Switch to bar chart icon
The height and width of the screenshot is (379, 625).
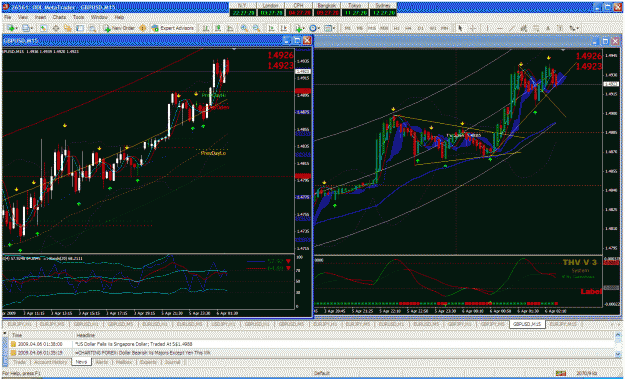(206, 28)
